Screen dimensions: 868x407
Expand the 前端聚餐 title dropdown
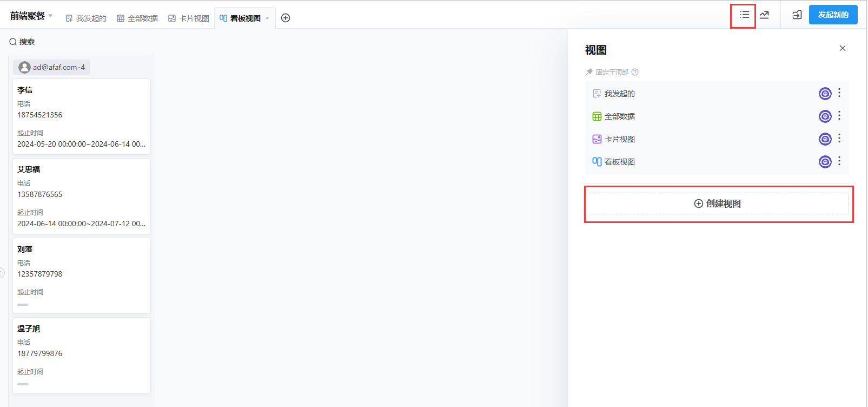(50, 16)
